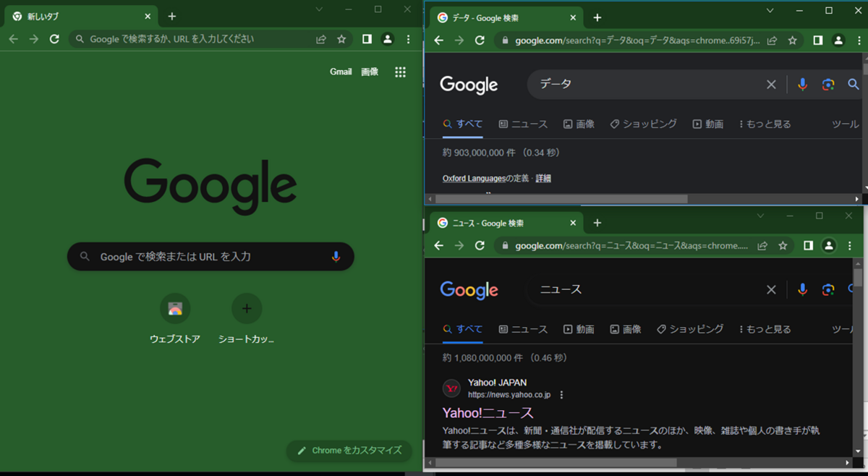868x476 pixels.
Task: Reload the ニュース search window
Action: pyautogui.click(x=480, y=246)
